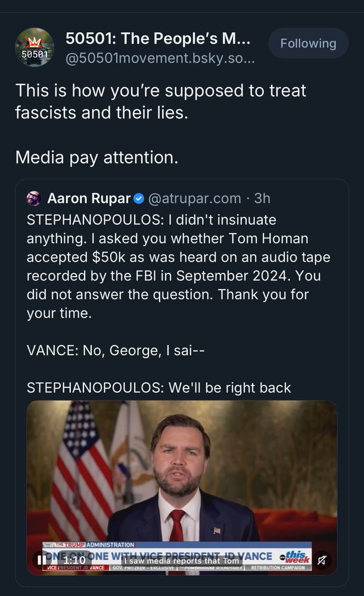Image resolution: width=364 pixels, height=596 pixels.
Task: Click the This Week logo in video
Action: [297, 557]
